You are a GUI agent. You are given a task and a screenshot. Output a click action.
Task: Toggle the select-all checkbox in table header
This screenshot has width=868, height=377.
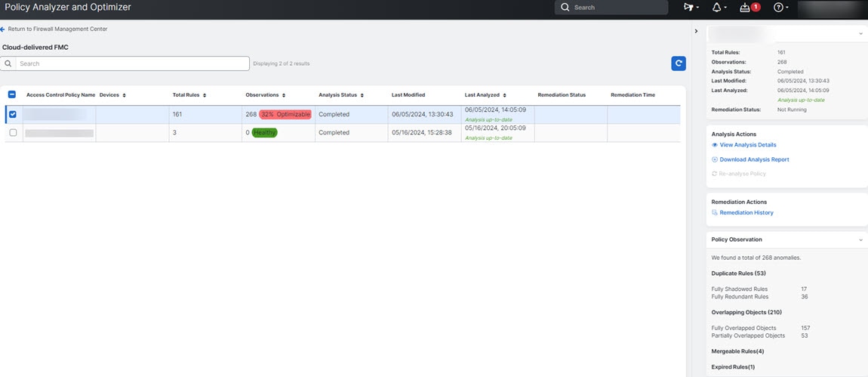coord(13,94)
